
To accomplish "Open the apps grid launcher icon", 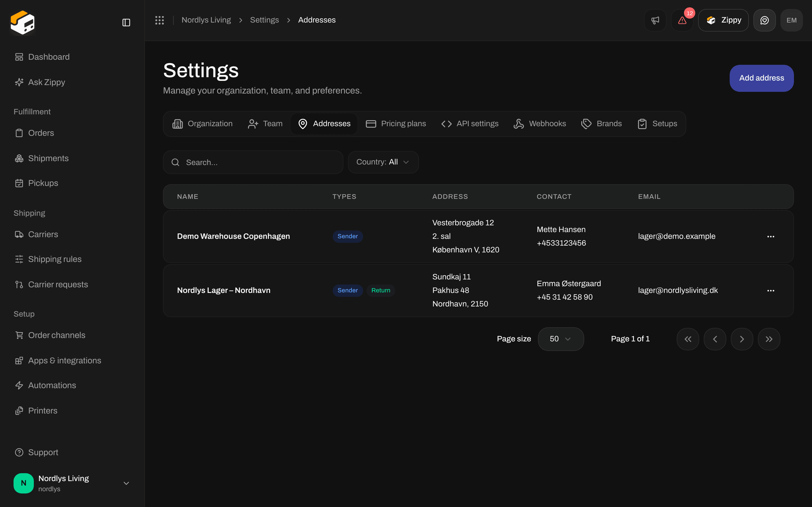I will click(159, 20).
